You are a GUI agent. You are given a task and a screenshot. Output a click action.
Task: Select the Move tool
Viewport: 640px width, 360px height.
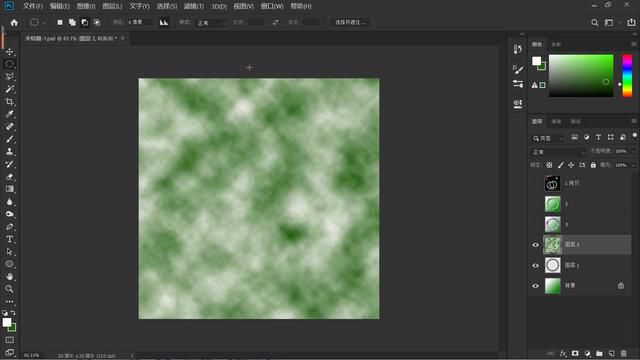[9, 52]
